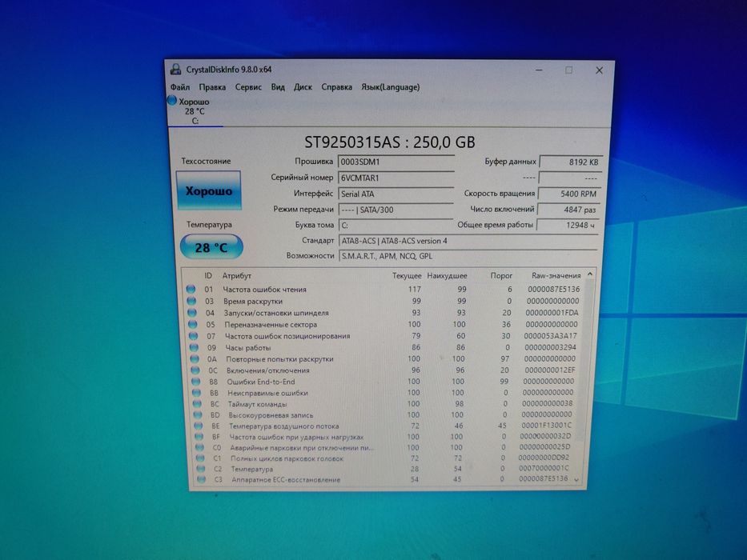Select the C: disk tab with Хорошо status
The width and height of the screenshot is (747, 560).
(x=195, y=111)
